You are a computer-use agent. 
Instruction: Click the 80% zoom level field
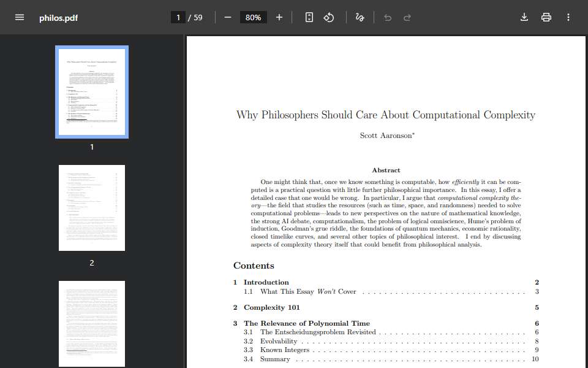(253, 17)
